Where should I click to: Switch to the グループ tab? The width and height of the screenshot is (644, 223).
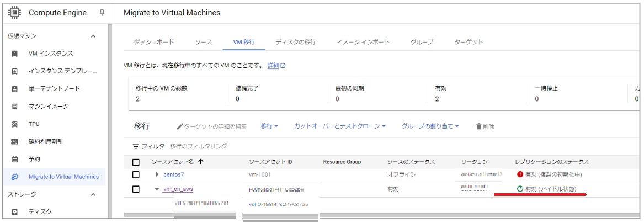tap(422, 42)
